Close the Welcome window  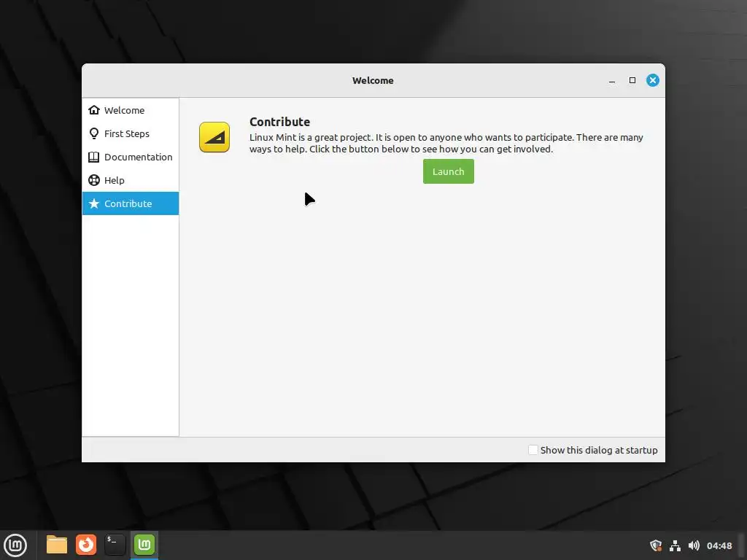(x=653, y=80)
